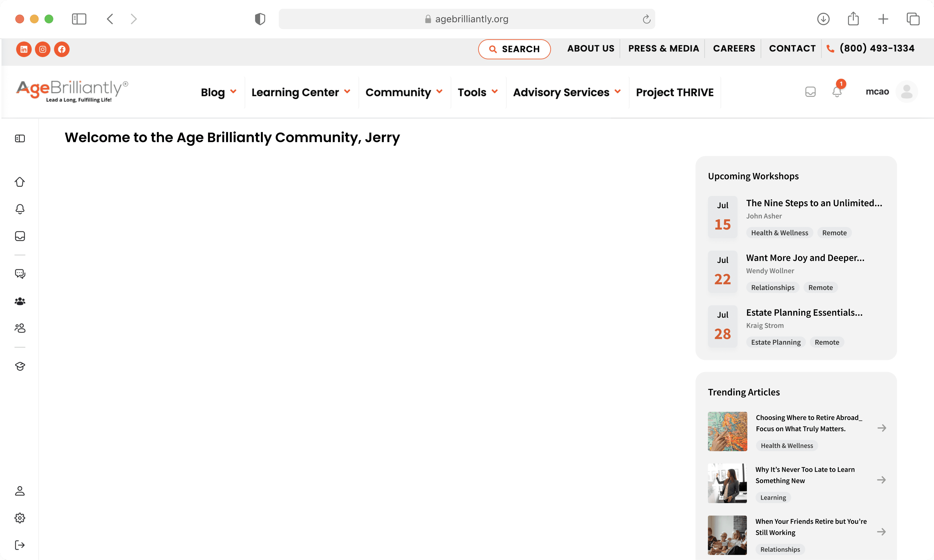Open the Retire Abroad article thumbnail
The height and width of the screenshot is (560, 934).
tap(727, 431)
